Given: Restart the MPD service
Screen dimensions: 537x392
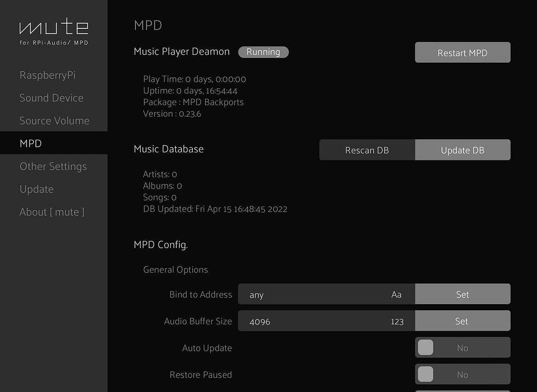Looking at the screenshot, I should 463,52.
